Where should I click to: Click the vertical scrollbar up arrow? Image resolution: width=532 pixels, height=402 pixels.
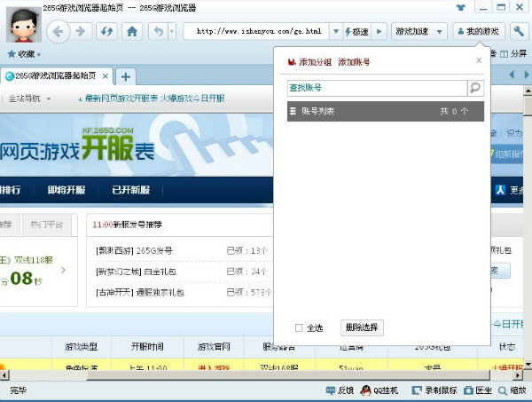[528, 91]
